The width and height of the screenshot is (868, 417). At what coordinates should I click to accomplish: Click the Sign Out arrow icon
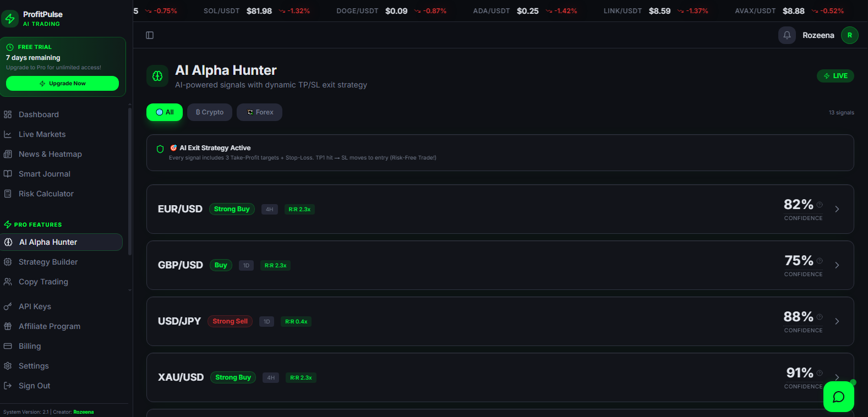point(8,386)
